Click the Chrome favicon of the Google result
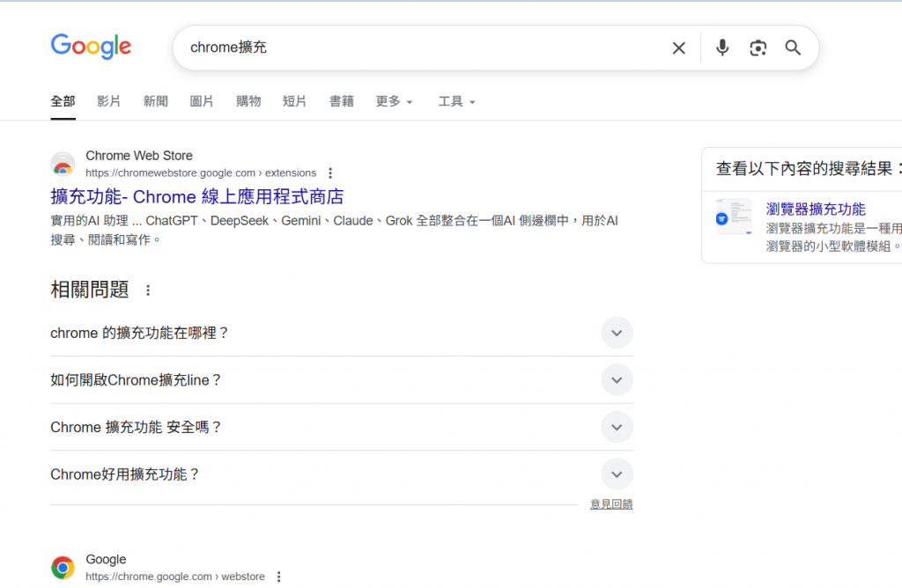 (x=63, y=568)
